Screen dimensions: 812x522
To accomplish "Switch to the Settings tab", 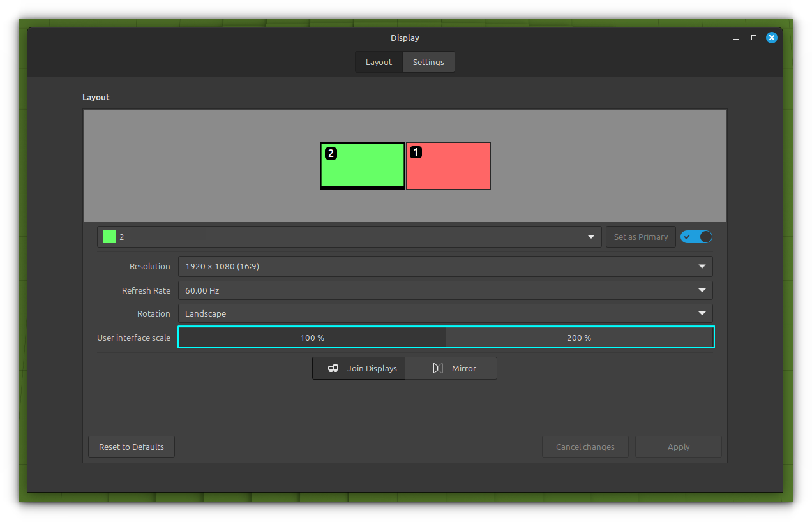I will click(428, 62).
